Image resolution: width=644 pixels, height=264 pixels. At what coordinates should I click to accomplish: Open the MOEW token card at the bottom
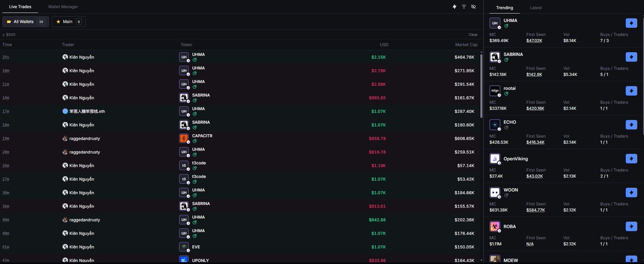tap(563, 259)
